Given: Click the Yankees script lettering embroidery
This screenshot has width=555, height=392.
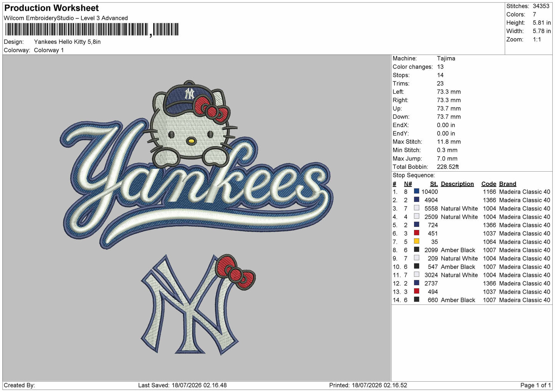Looking at the screenshot, I should pyautogui.click(x=196, y=184).
